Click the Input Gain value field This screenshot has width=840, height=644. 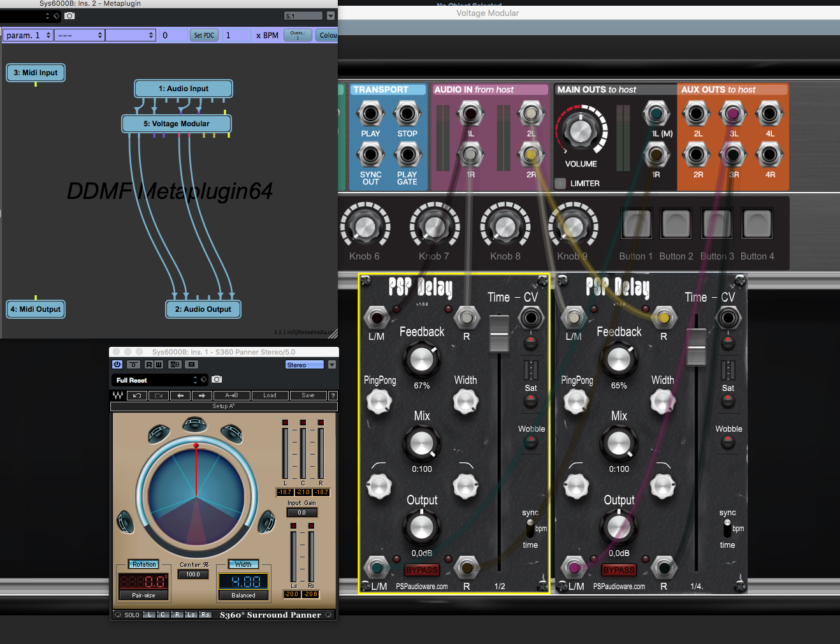point(301,512)
